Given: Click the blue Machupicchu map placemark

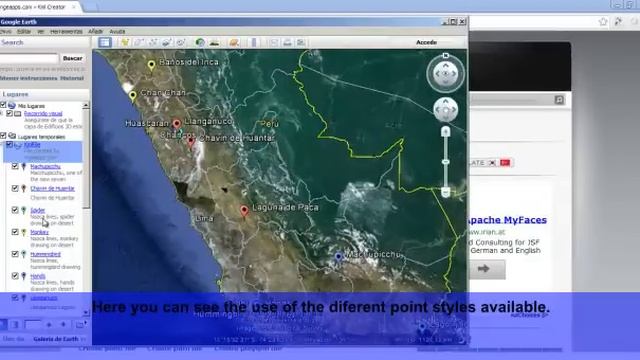Looking at the screenshot, I should (338, 257).
